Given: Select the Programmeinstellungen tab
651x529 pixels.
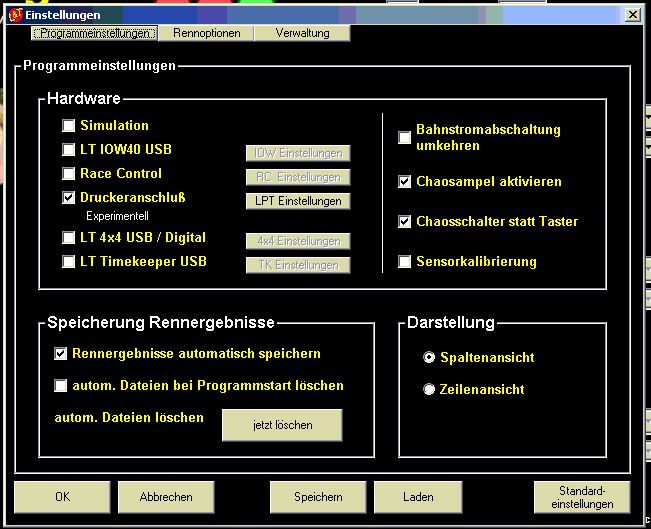Looking at the screenshot, I should coord(94,33).
